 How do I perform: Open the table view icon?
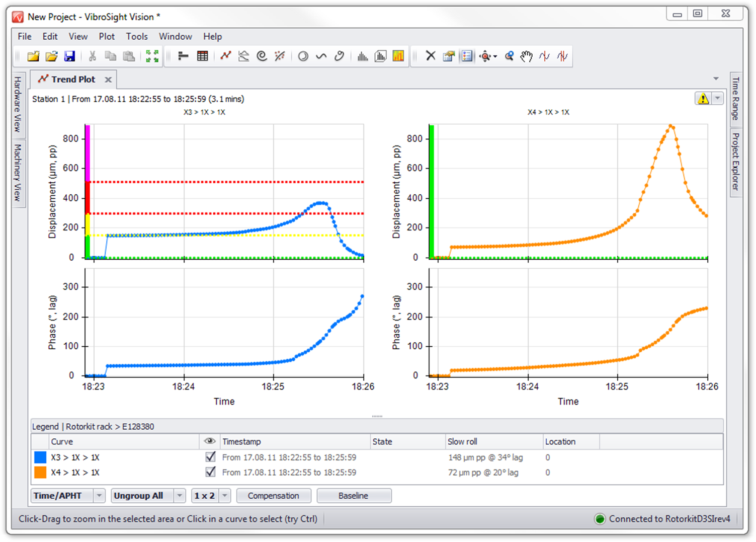tap(202, 56)
